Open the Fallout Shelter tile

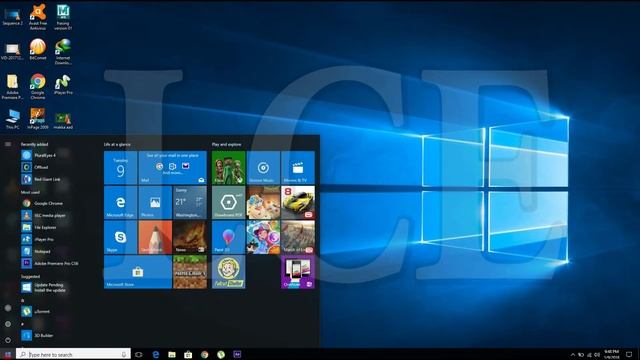click(x=228, y=272)
